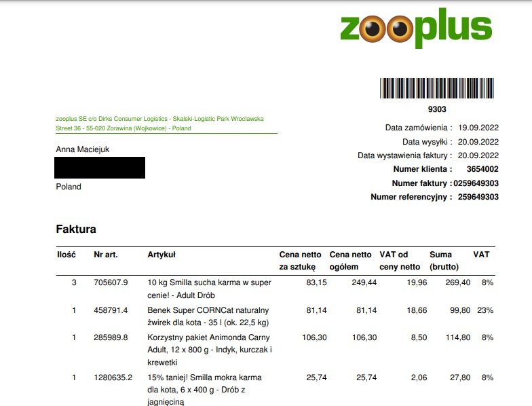
Task: Click the zooplus SE sender address line
Action: coord(160,124)
